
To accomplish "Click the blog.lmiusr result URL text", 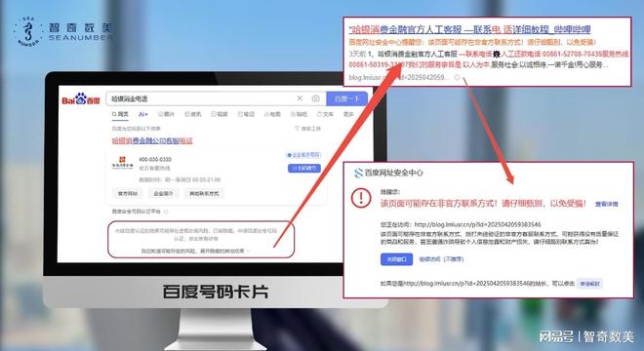I will point(399,77).
